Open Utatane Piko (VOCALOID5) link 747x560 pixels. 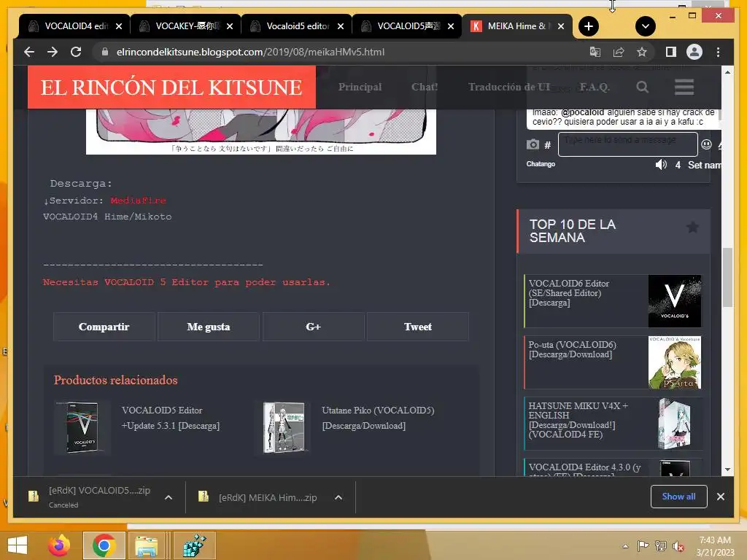click(378, 418)
